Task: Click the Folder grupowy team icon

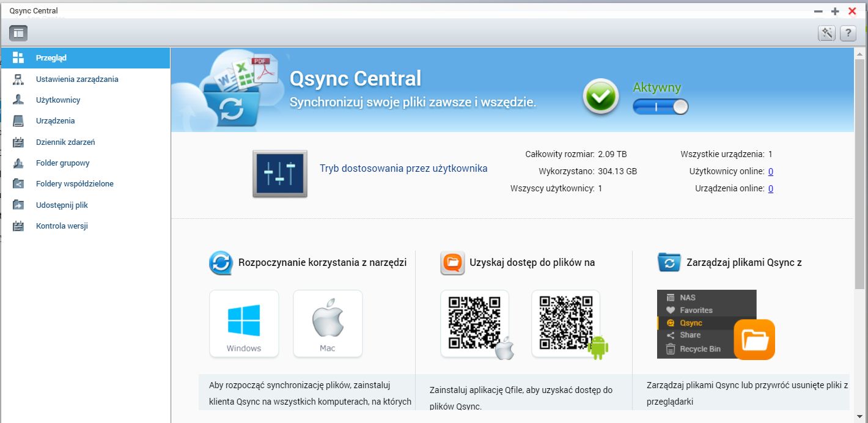Action: tap(18, 163)
